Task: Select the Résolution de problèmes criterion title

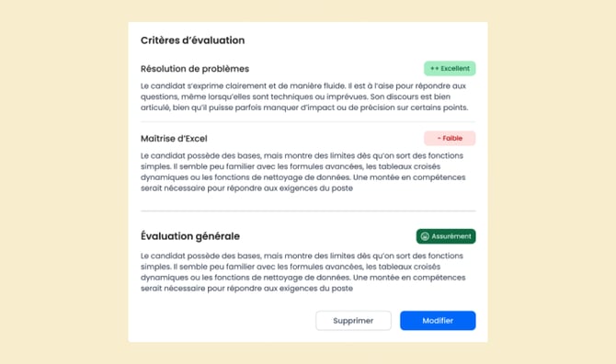Action: coord(195,69)
